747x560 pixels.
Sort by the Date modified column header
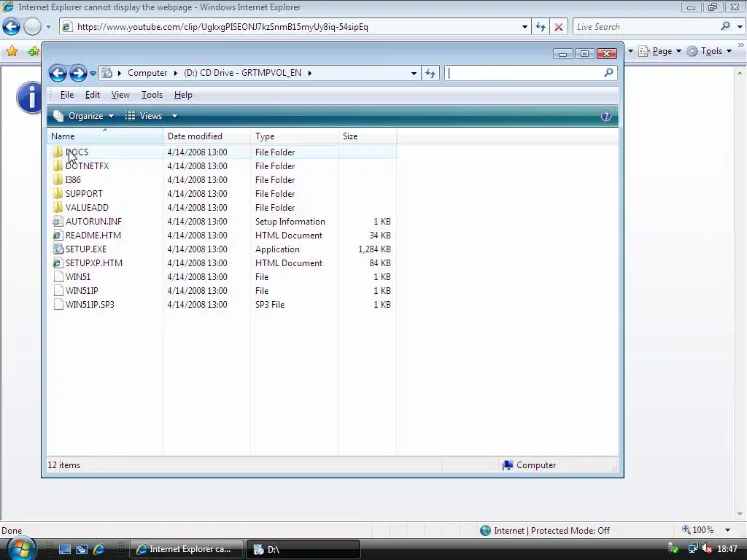(206, 136)
